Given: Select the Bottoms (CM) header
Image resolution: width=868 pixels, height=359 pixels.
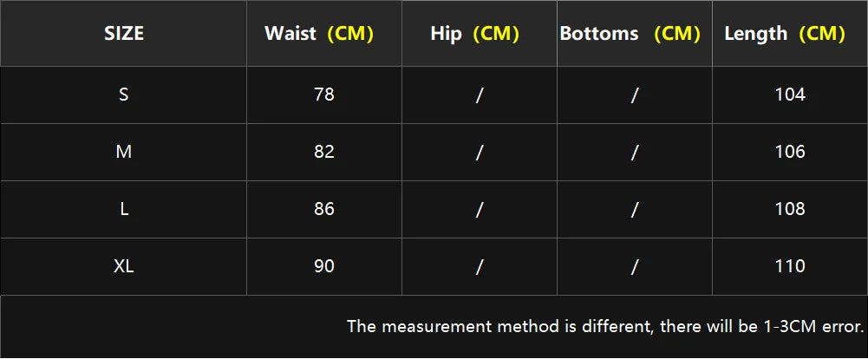Looking at the screenshot, I should point(630,34).
